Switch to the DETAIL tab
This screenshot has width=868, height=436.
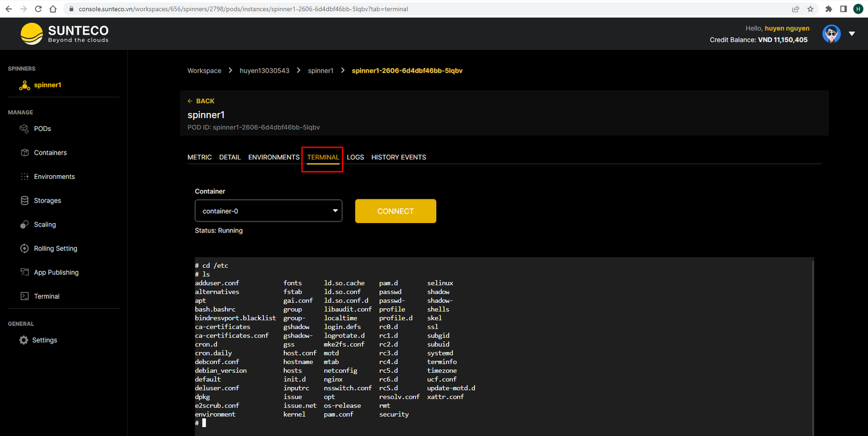click(x=230, y=157)
